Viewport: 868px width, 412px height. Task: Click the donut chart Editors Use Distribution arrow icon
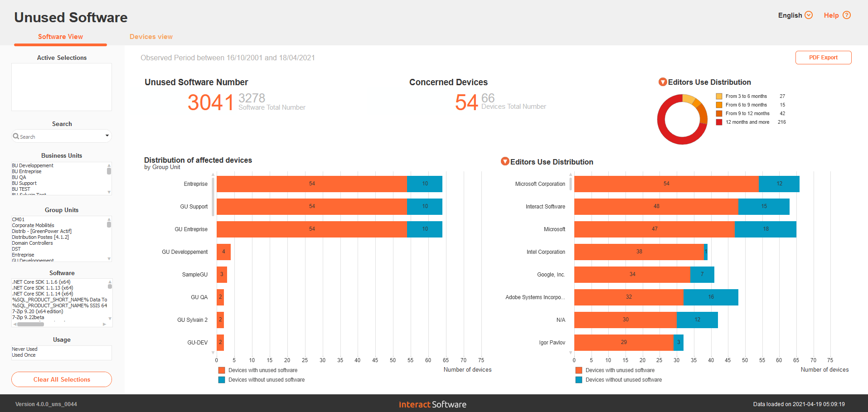pyautogui.click(x=663, y=82)
